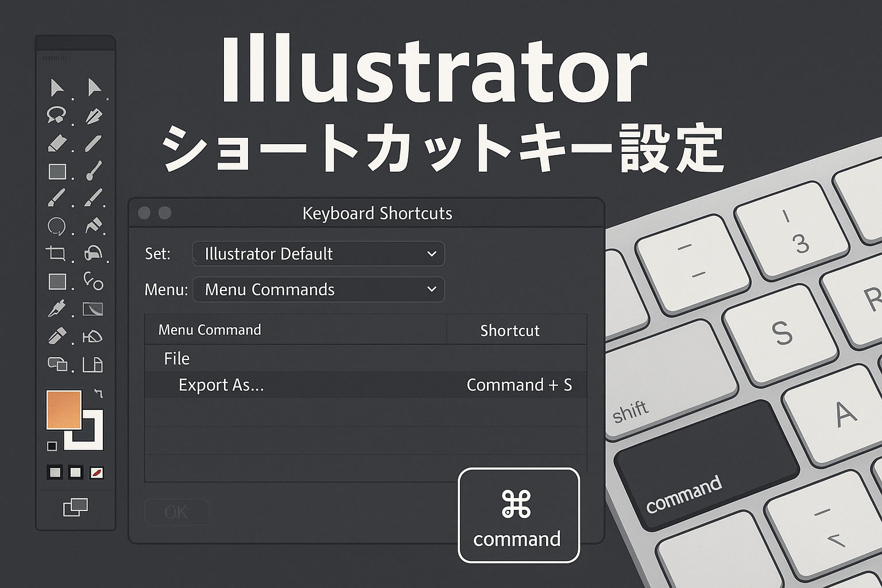The image size is (882, 588).
Task: Select the Eyedropper tool
Action: (56, 309)
